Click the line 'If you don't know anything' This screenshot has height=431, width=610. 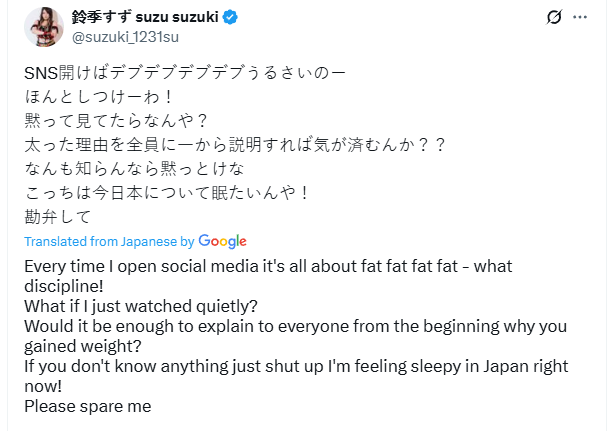click(x=300, y=365)
